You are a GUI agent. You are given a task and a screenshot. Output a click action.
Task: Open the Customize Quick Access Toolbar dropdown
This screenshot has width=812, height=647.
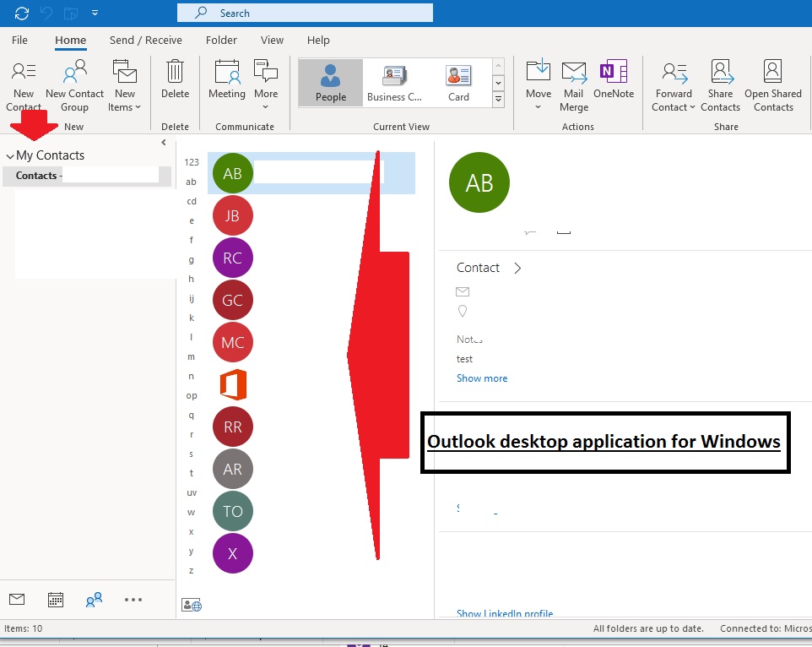coord(95,13)
